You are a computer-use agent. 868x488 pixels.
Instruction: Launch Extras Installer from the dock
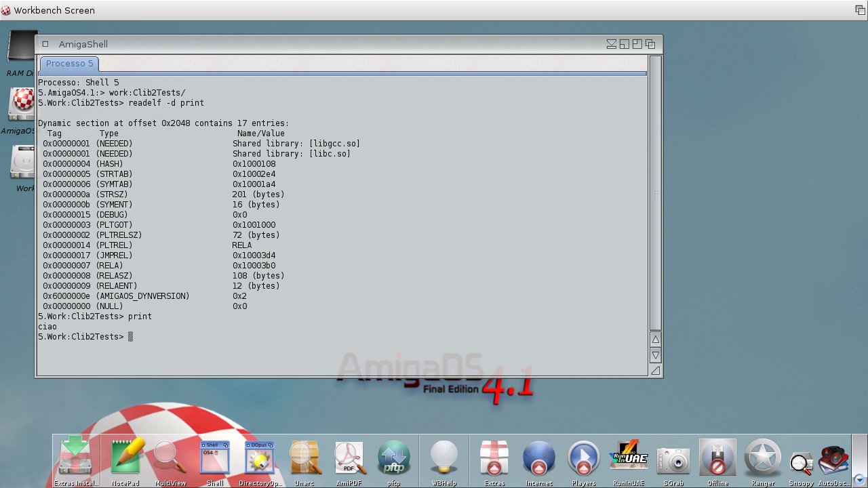click(x=75, y=461)
